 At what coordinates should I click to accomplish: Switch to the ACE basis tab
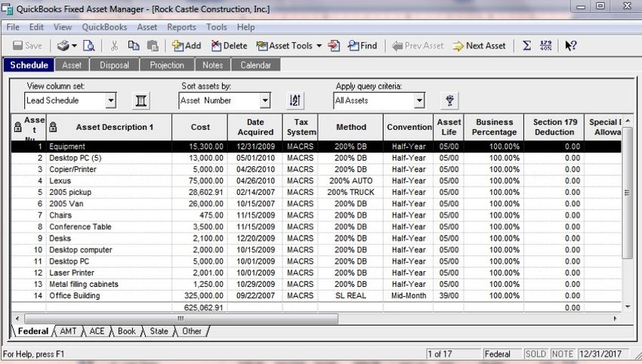tap(97, 331)
